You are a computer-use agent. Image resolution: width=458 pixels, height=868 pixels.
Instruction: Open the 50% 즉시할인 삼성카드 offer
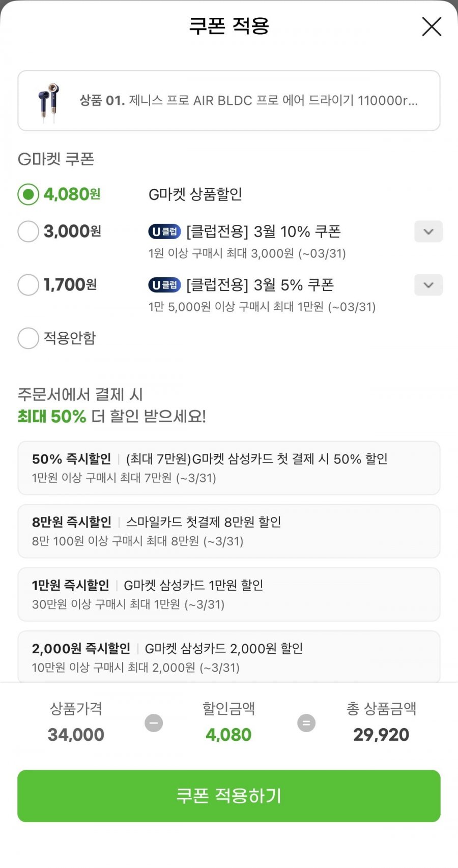229,468
